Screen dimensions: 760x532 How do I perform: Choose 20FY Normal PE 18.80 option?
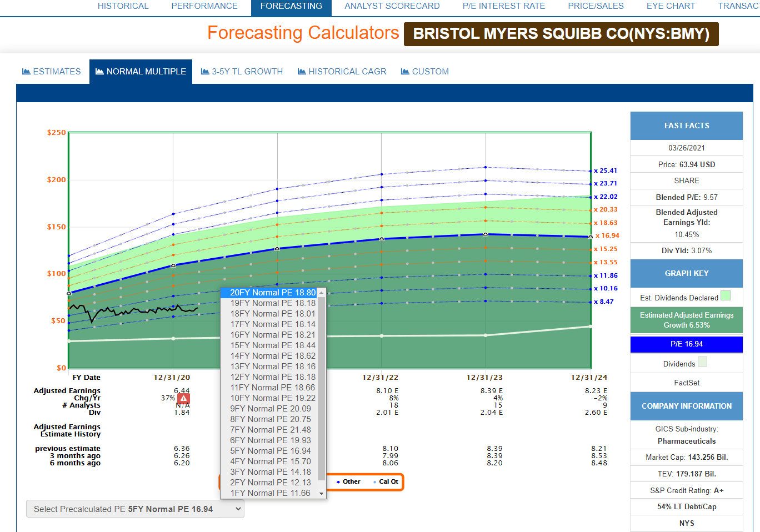(x=269, y=293)
